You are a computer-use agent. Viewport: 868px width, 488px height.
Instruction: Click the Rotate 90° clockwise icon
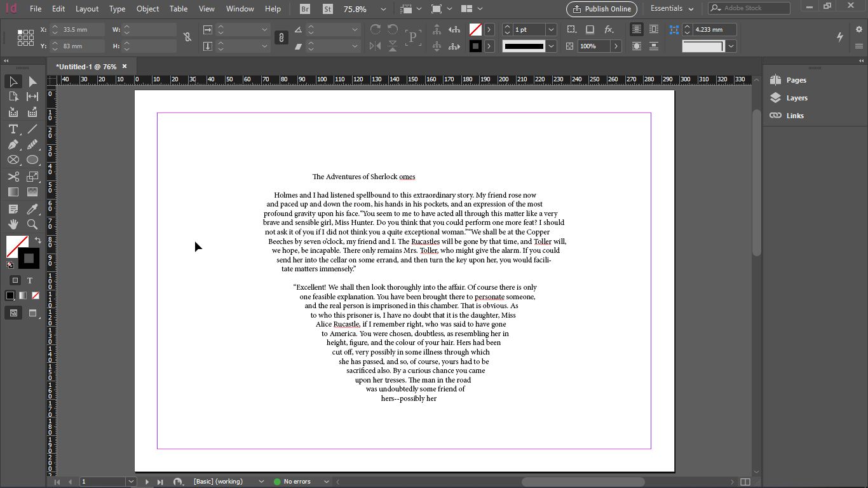375,30
